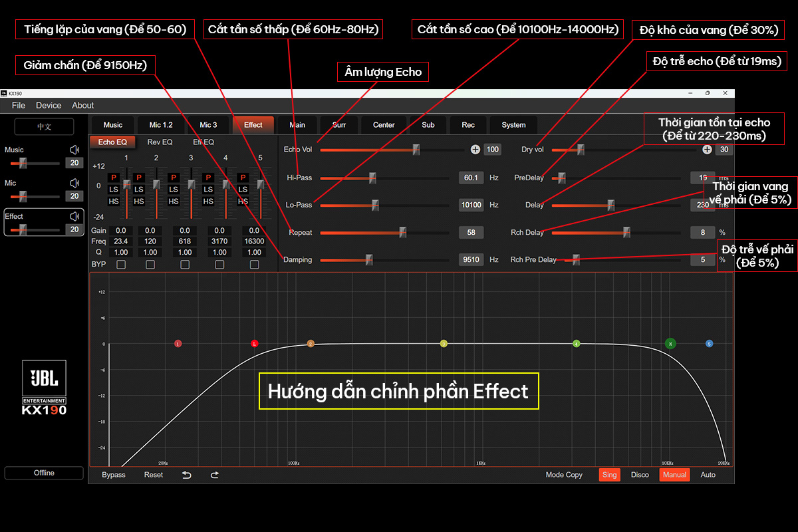Screen dimensions: 798x532
Task: Select the Disco mode button
Action: [640, 475]
